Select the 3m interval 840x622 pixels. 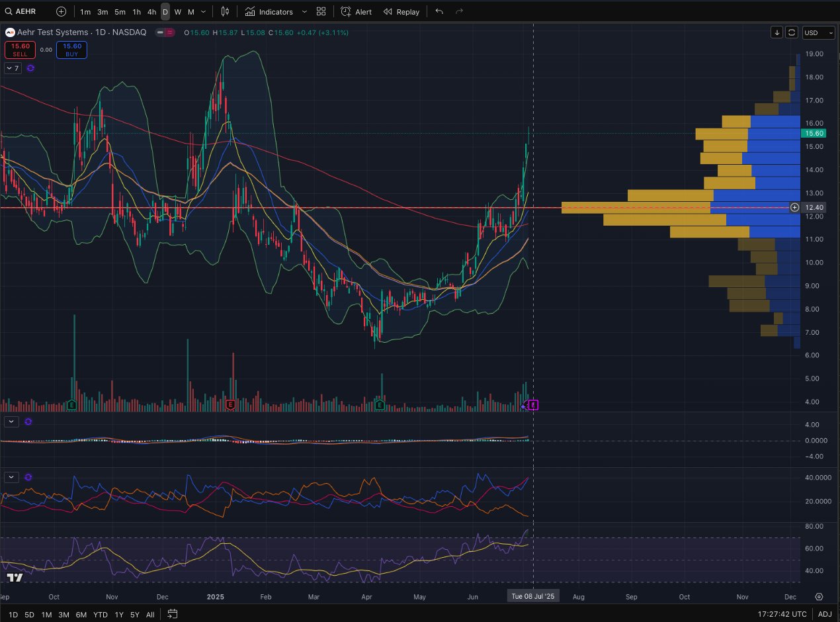[103, 12]
